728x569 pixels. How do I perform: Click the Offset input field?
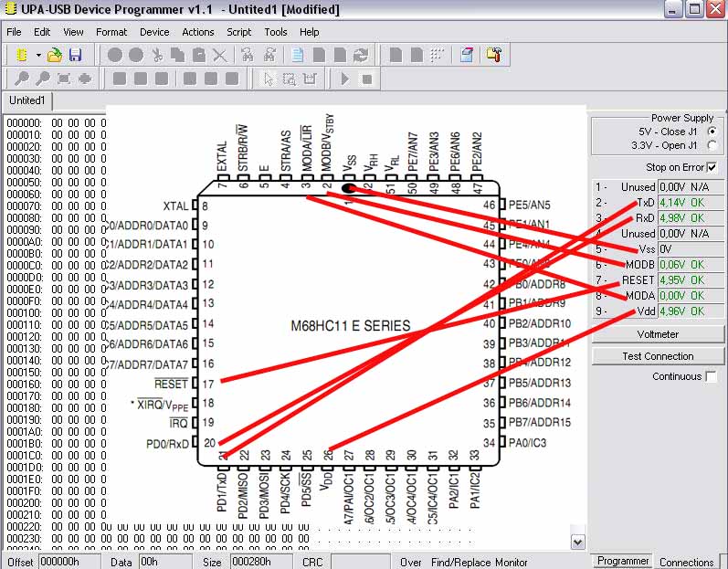[69, 562]
